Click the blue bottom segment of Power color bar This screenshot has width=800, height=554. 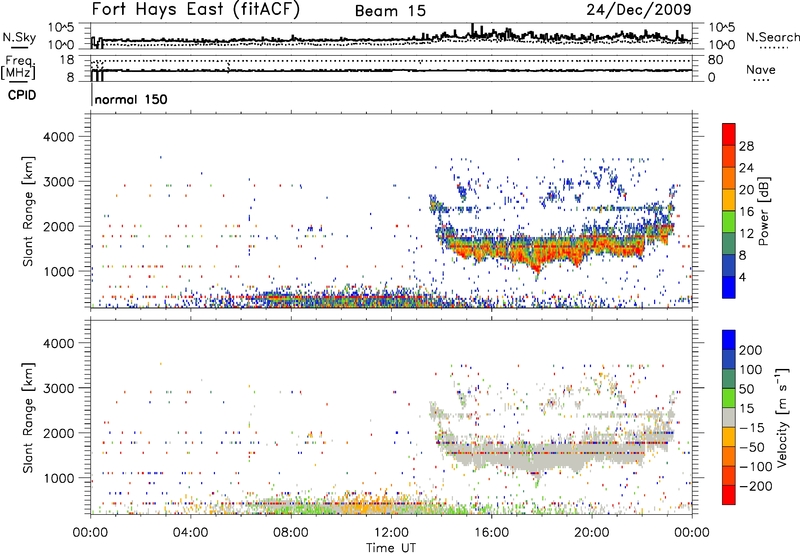pyautogui.click(x=729, y=287)
